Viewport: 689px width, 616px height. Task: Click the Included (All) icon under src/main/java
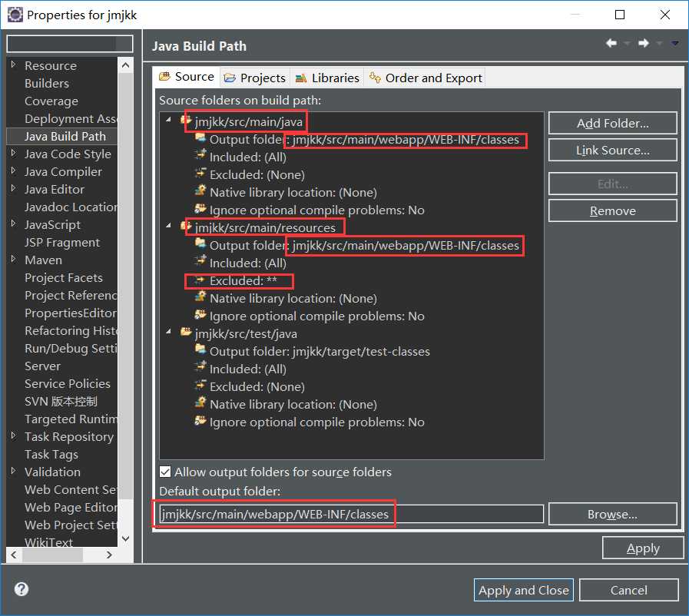coord(200,155)
